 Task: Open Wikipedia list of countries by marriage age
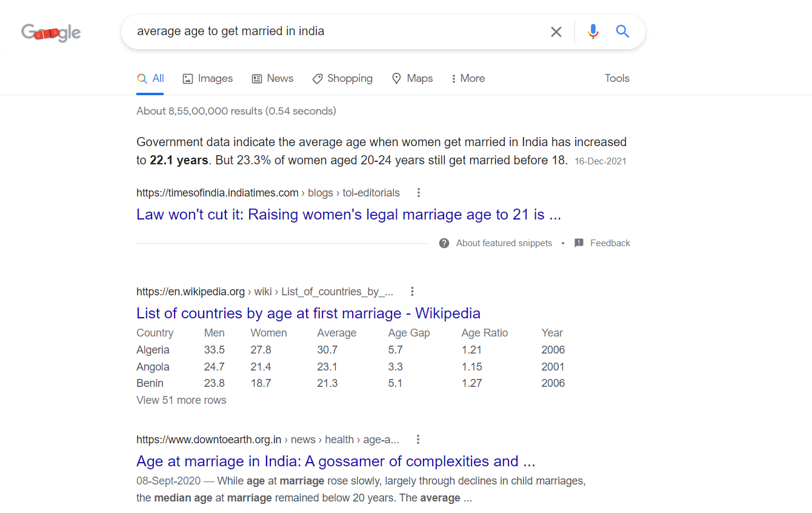pos(308,313)
